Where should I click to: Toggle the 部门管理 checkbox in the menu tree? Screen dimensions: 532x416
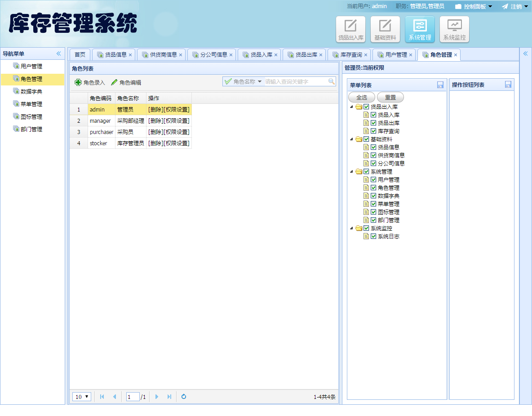click(x=373, y=220)
